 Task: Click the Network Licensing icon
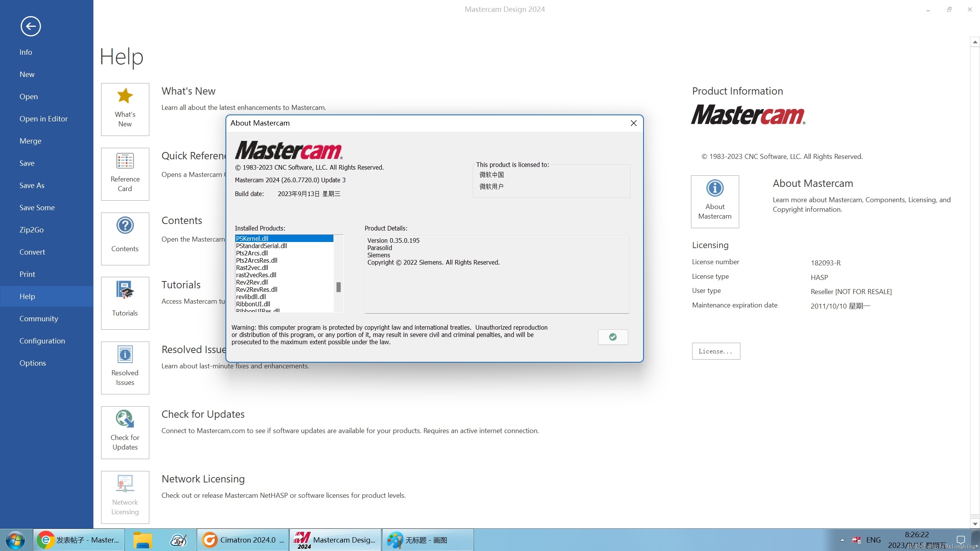pos(124,494)
